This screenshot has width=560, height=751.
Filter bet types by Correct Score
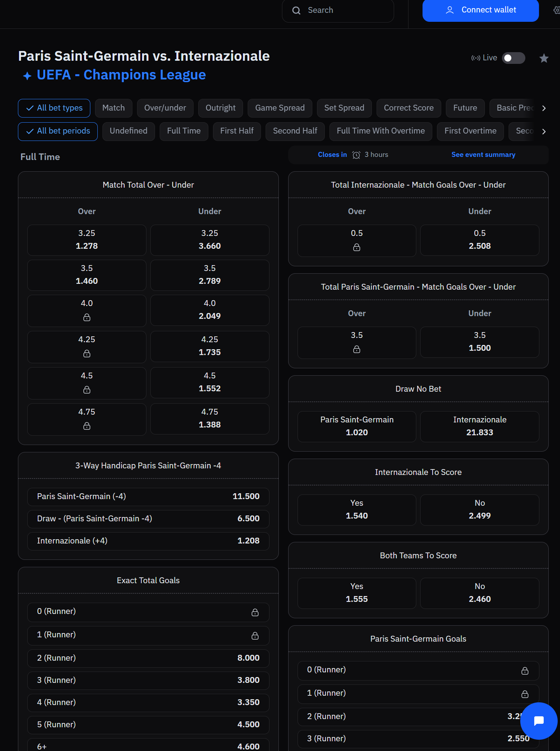click(x=409, y=108)
